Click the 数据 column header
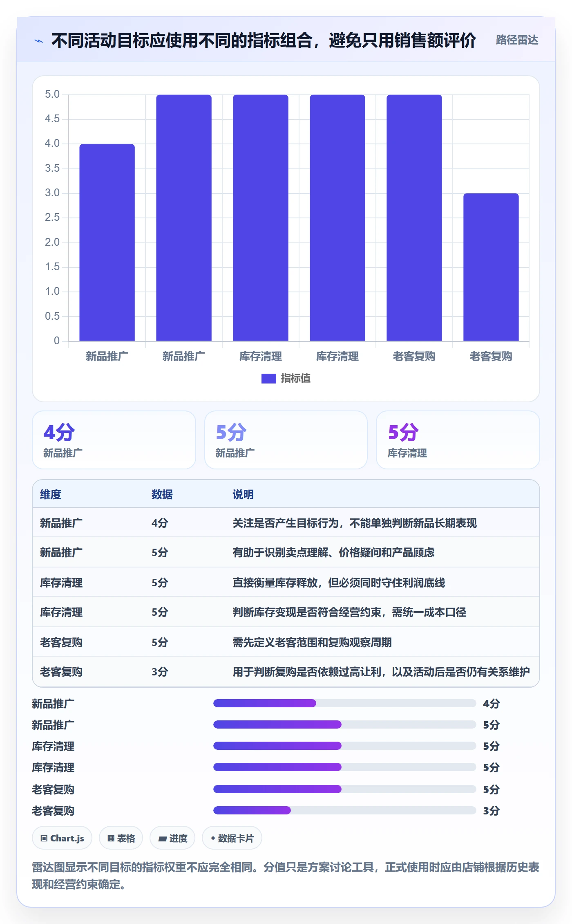Image resolution: width=572 pixels, height=924 pixels. pyautogui.click(x=162, y=494)
